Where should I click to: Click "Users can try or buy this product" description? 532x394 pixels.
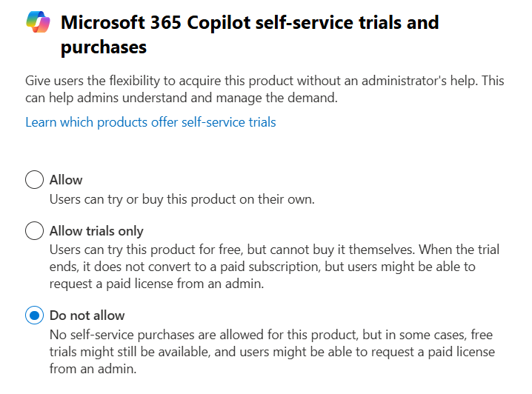click(182, 199)
